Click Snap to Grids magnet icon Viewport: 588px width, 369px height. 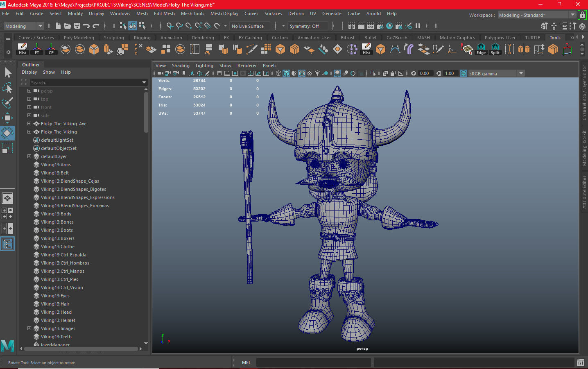170,26
